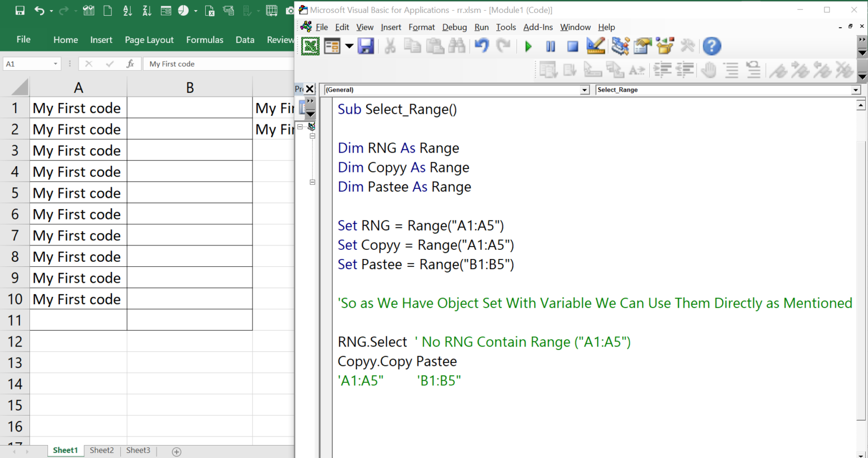The image size is (868, 458).
Task: Switch back using View Microsoft Excel icon
Action: click(310, 46)
